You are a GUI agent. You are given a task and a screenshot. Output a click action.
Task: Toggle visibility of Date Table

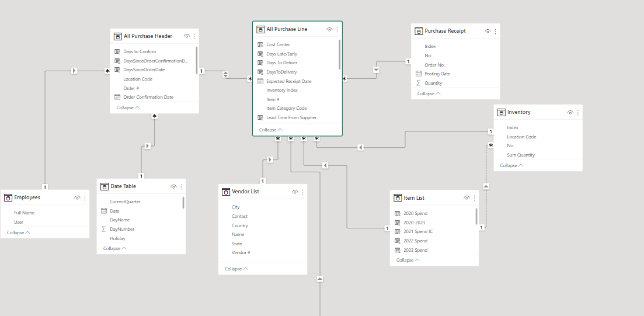[173, 187]
